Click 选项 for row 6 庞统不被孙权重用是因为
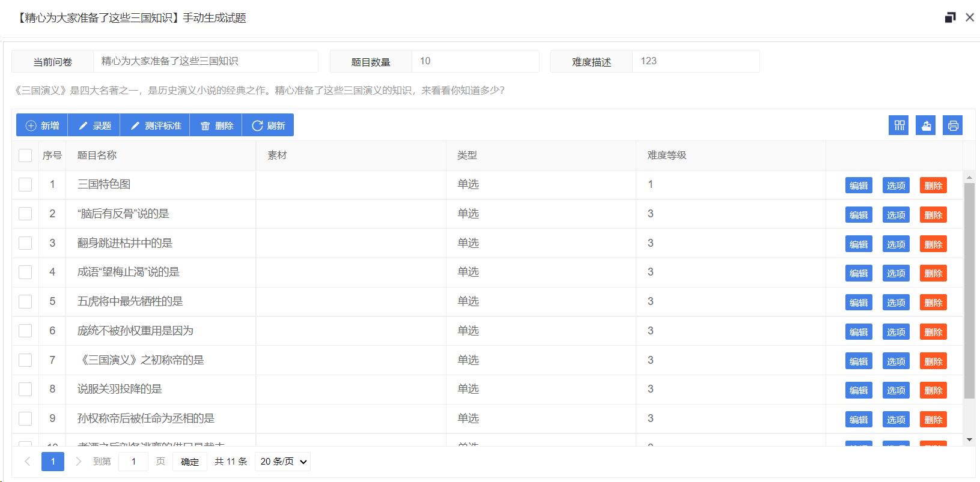 tap(896, 332)
